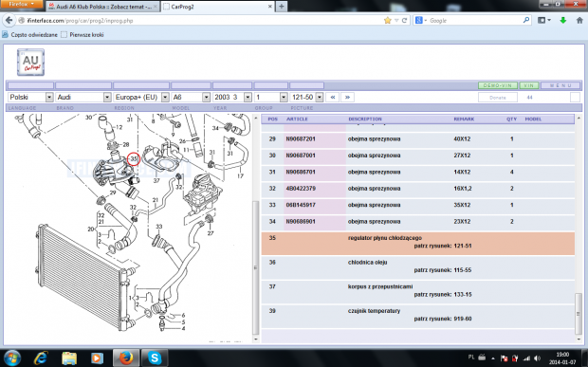Viewport: 588px width, 367px height.
Task: Click the DEMO-VIN button
Action: click(498, 85)
